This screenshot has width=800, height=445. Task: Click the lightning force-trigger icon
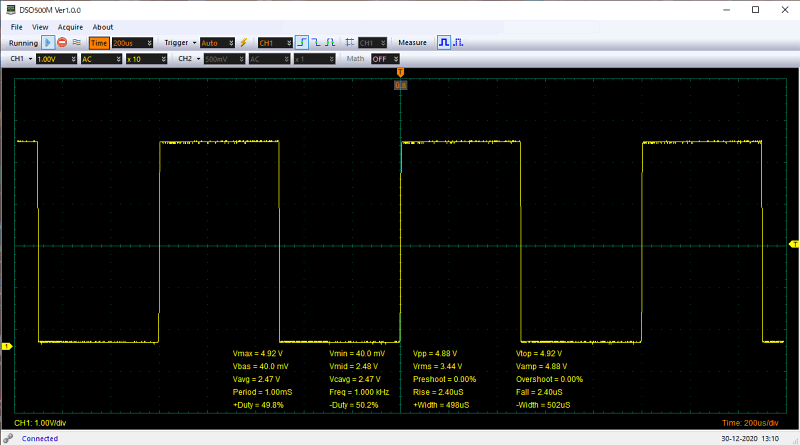click(x=243, y=43)
